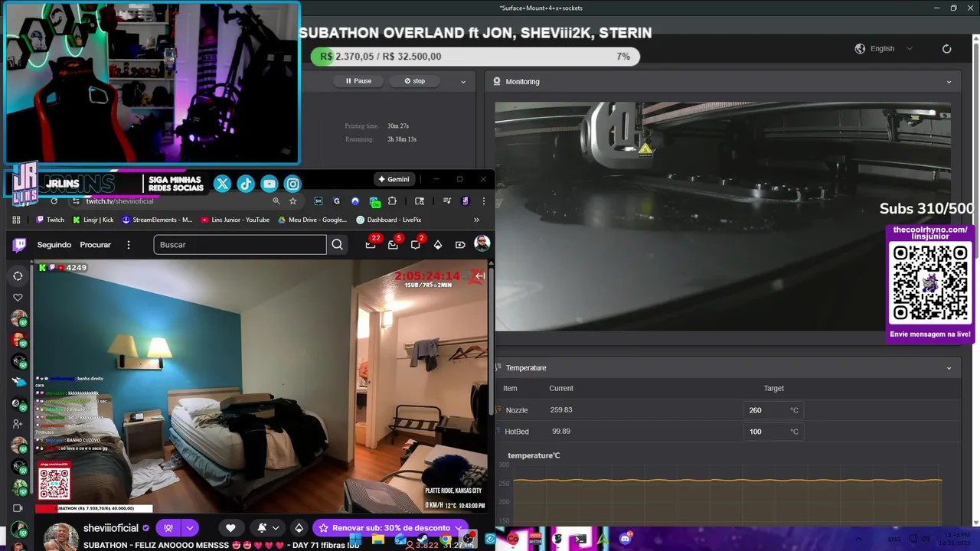Open File Explorer from the taskbar
Image resolution: width=980 pixels, height=551 pixels.
pos(377,540)
